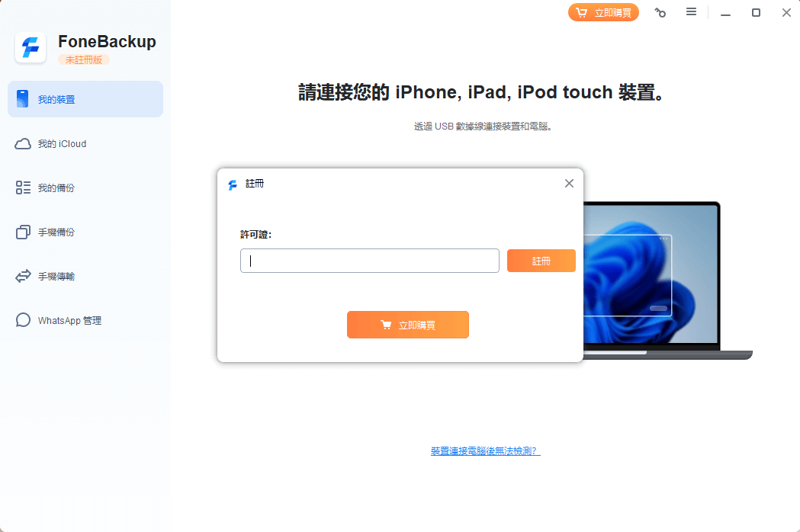The image size is (800, 532).
Task: Click the FoneBackup logo icon
Action: click(x=31, y=48)
